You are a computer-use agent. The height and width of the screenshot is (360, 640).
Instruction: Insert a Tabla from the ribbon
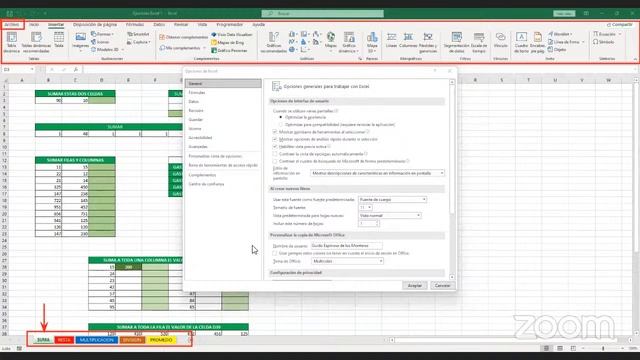tap(59, 40)
